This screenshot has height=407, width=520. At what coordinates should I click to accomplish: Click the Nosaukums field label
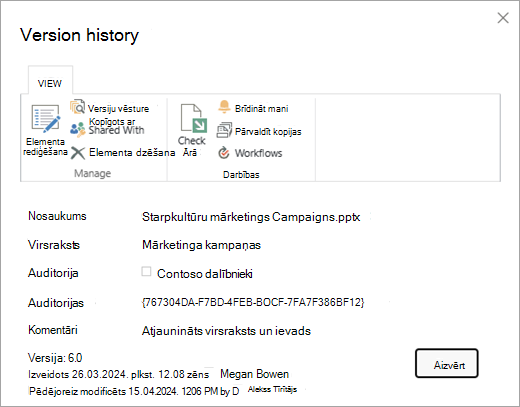(x=57, y=216)
